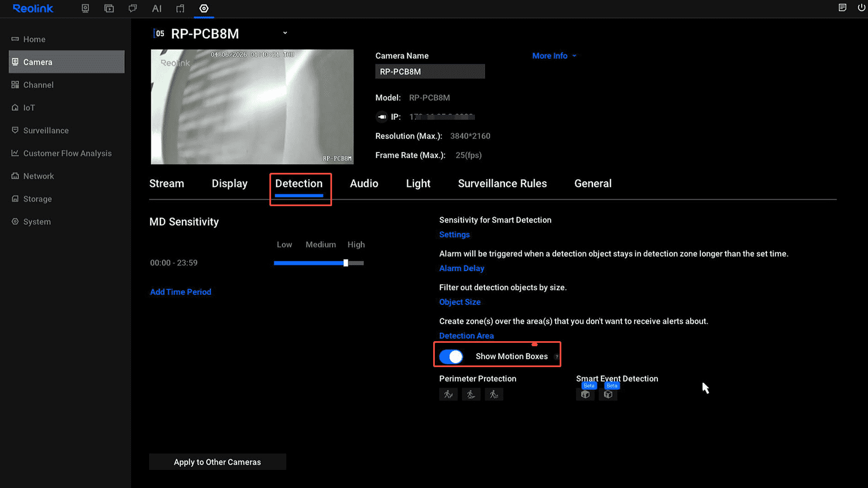Open Customer Flow Analysis in the sidebar
Screen dimensions: 868x488
pos(67,153)
